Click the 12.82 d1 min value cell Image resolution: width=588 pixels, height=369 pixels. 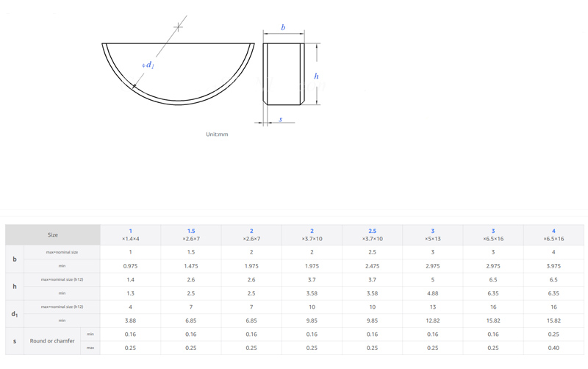point(433,320)
